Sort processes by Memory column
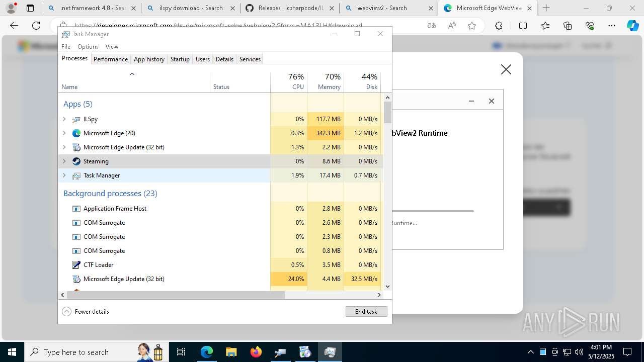Viewport: 644px width, 362px height. [x=326, y=82]
